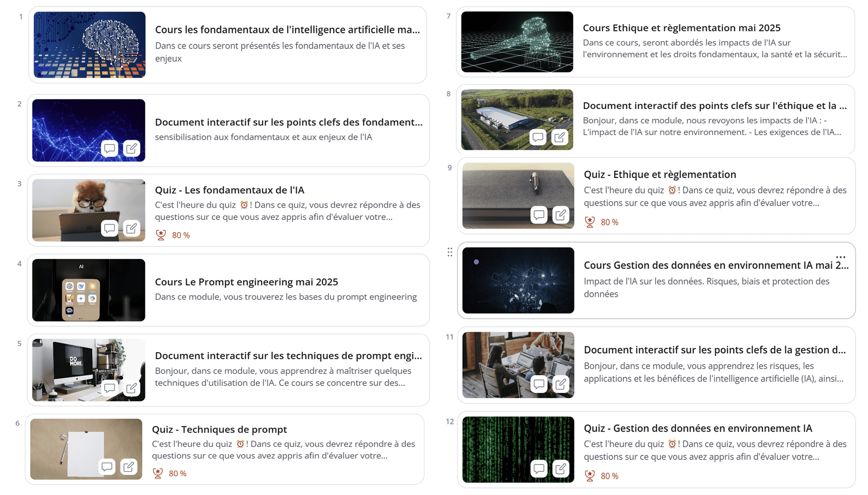Click the dog with glasses quiz thumbnail

pyautogui.click(x=89, y=210)
